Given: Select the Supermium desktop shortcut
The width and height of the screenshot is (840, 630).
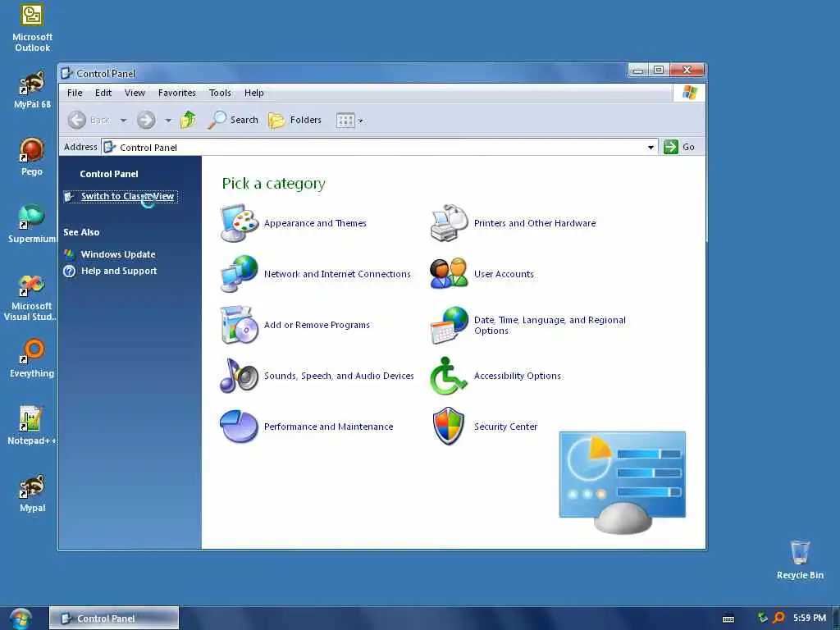Looking at the screenshot, I should 32,224.
